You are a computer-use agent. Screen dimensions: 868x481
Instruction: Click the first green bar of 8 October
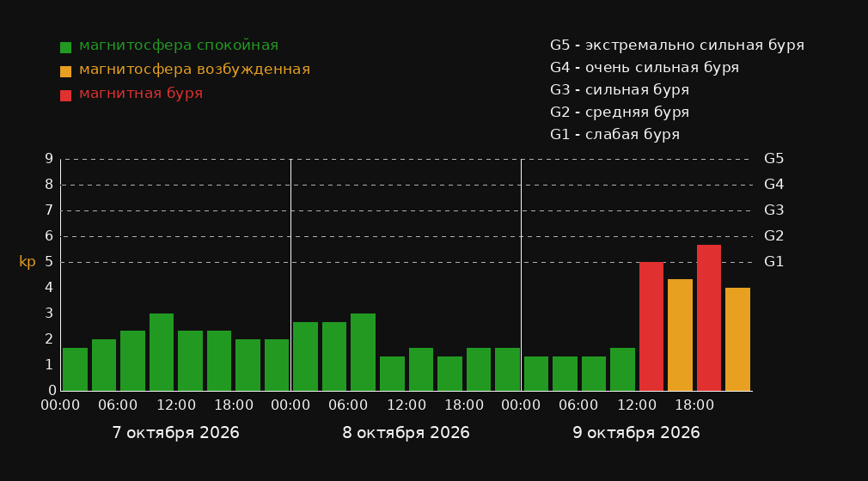[x=306, y=356]
